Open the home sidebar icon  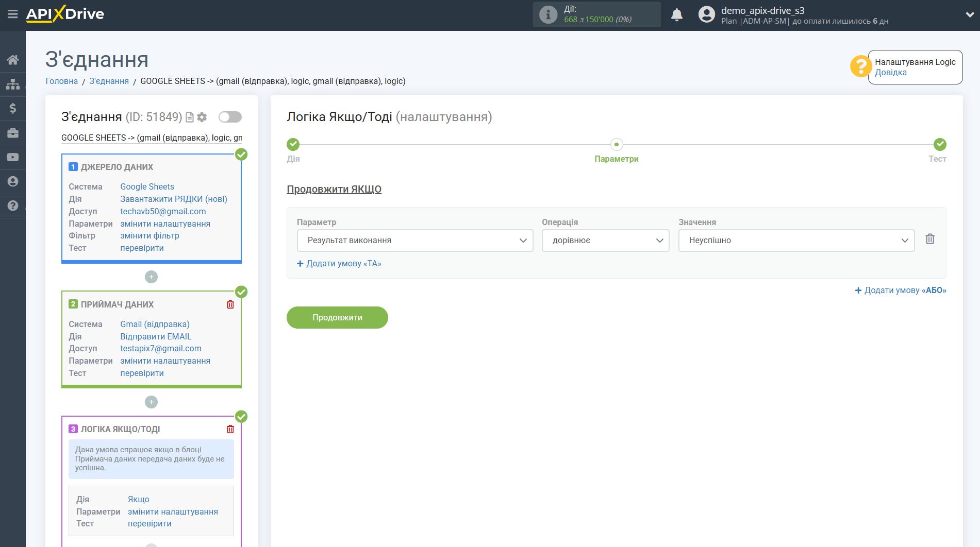pos(13,60)
